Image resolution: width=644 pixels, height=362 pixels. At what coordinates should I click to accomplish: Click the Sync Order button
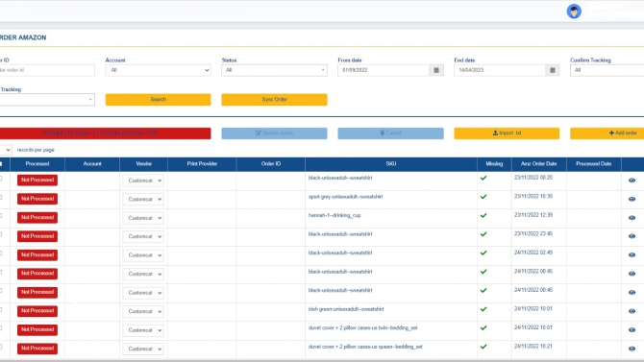click(x=274, y=100)
